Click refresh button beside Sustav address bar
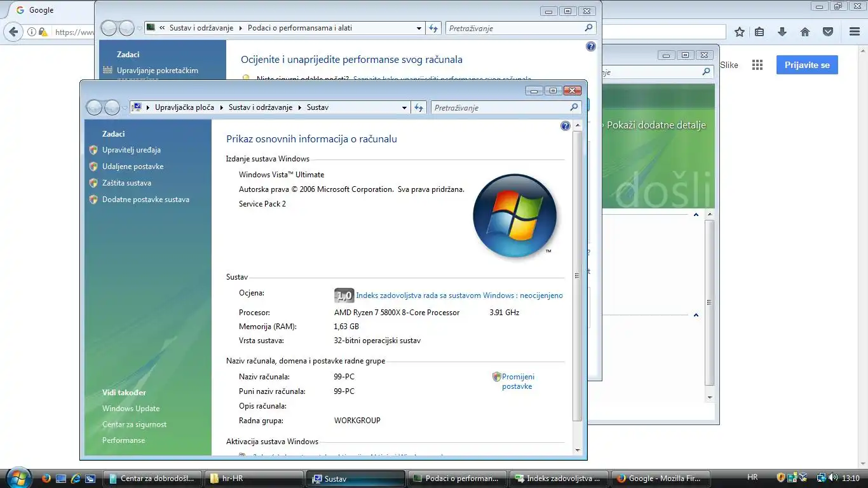 [x=419, y=107]
